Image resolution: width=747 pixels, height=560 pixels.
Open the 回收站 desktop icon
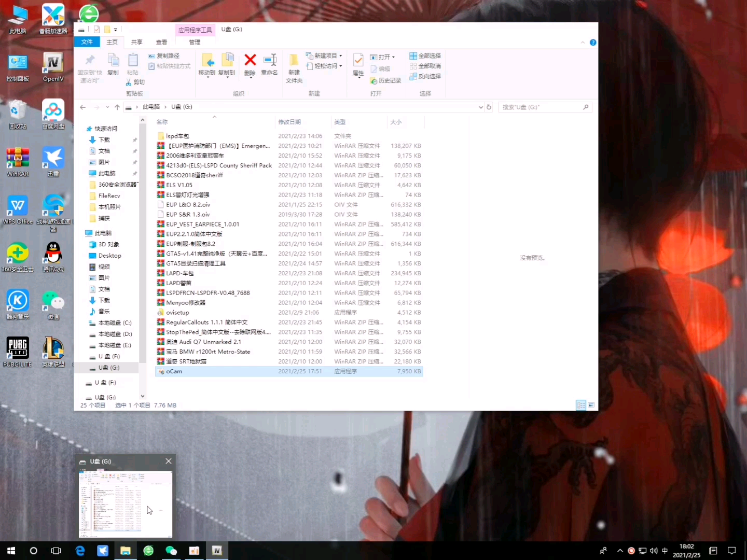click(x=18, y=115)
